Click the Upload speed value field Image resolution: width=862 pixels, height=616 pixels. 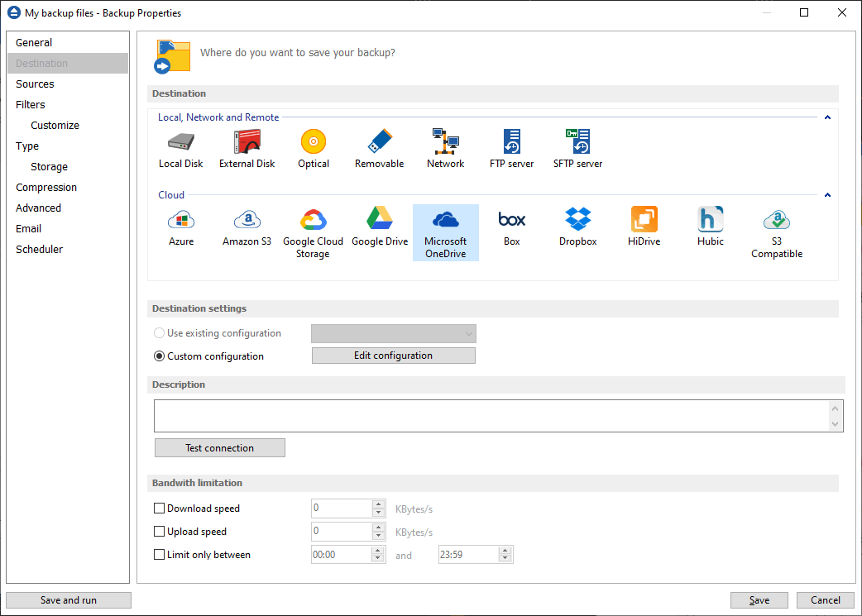point(342,532)
